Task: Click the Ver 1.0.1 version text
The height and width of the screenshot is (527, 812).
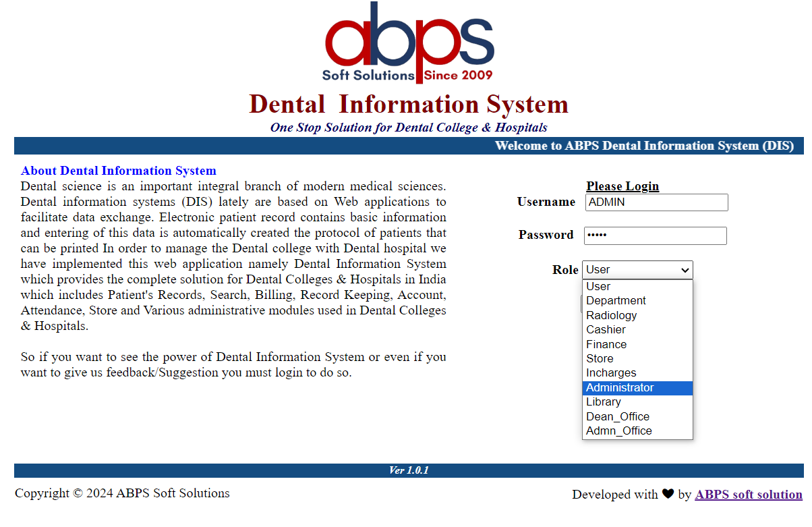Action: tap(409, 470)
